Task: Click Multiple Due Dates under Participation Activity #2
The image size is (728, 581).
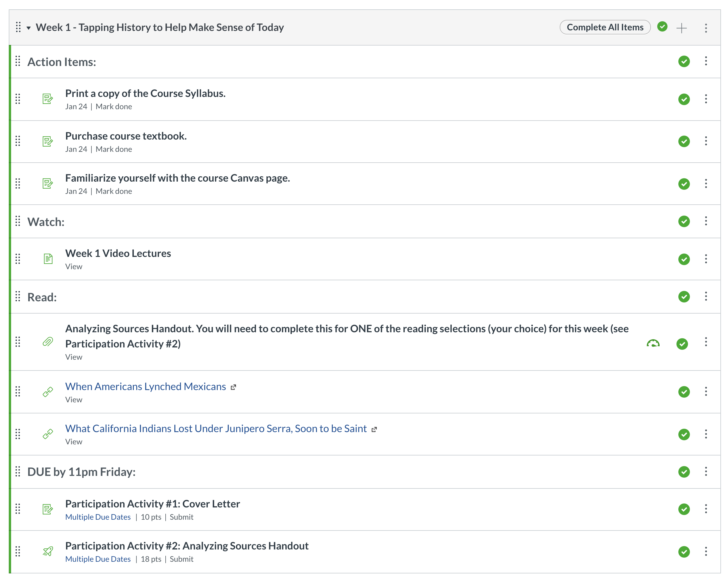Action: pyautogui.click(x=98, y=559)
